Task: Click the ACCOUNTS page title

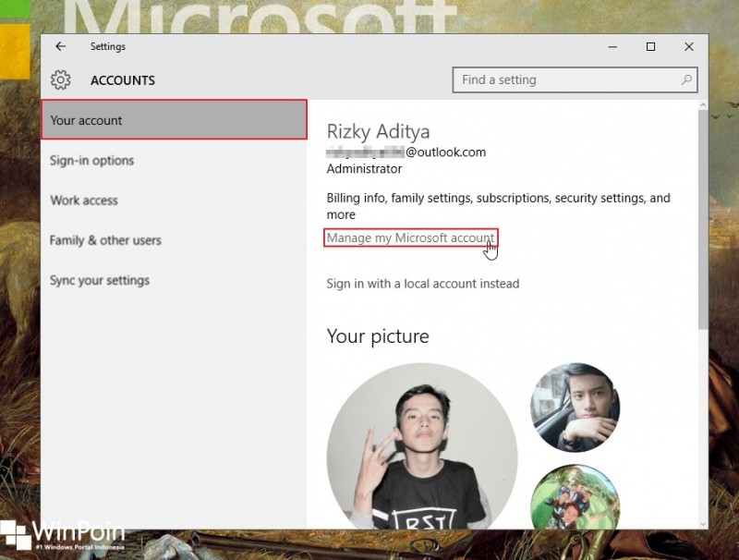Action: click(x=123, y=80)
